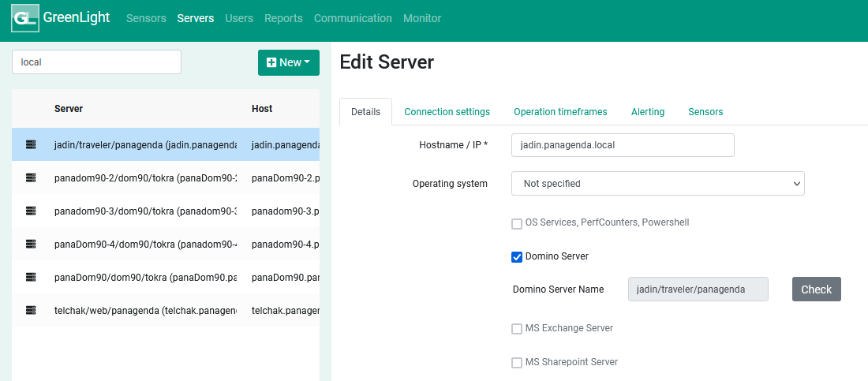This screenshot has width=868, height=381.
Task: Go to the Alerting tab
Action: click(647, 112)
